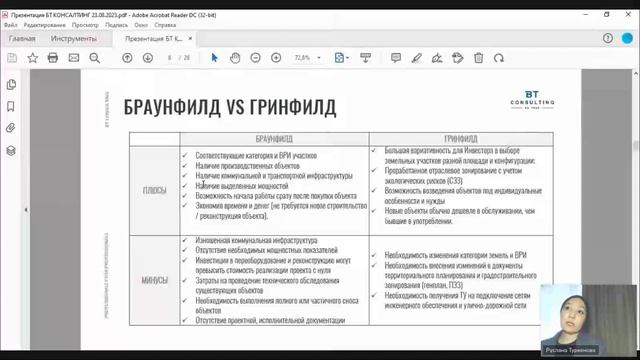This screenshot has height=360, width=640.
Task: Choose the Selection arrow tool
Action: 214,58
